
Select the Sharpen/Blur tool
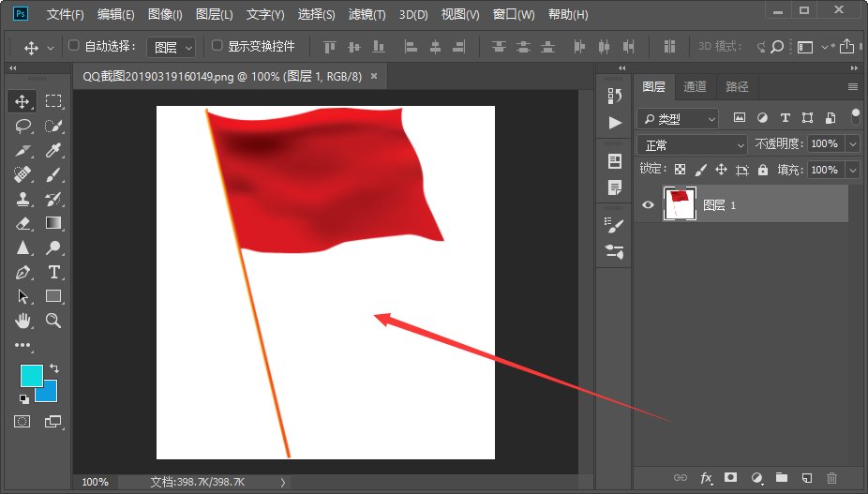(x=22, y=247)
